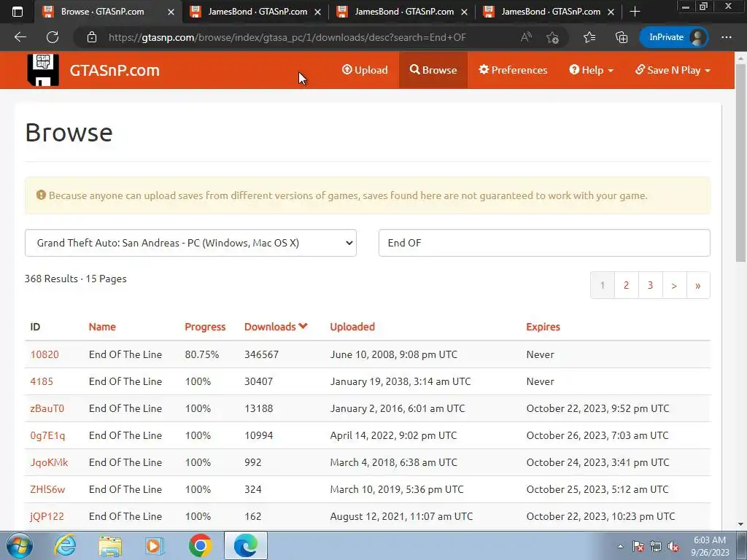
Task: Expand the Save N Play dropdown
Action: tap(673, 70)
